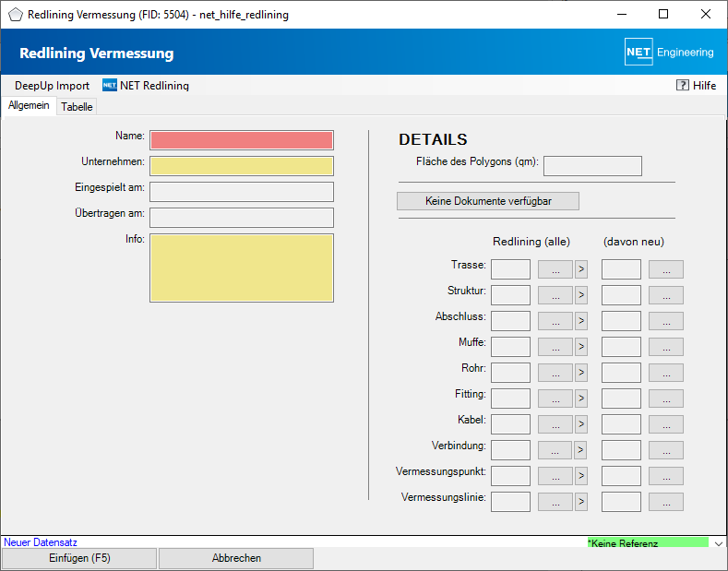
Task: Click Kabel Redlining (alle) count field
Action: (x=511, y=423)
